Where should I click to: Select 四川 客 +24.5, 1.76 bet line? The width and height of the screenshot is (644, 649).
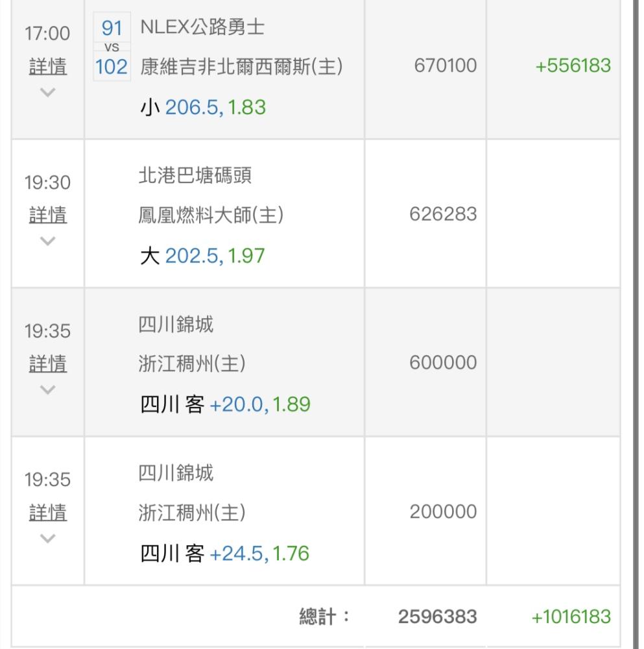click(x=224, y=554)
